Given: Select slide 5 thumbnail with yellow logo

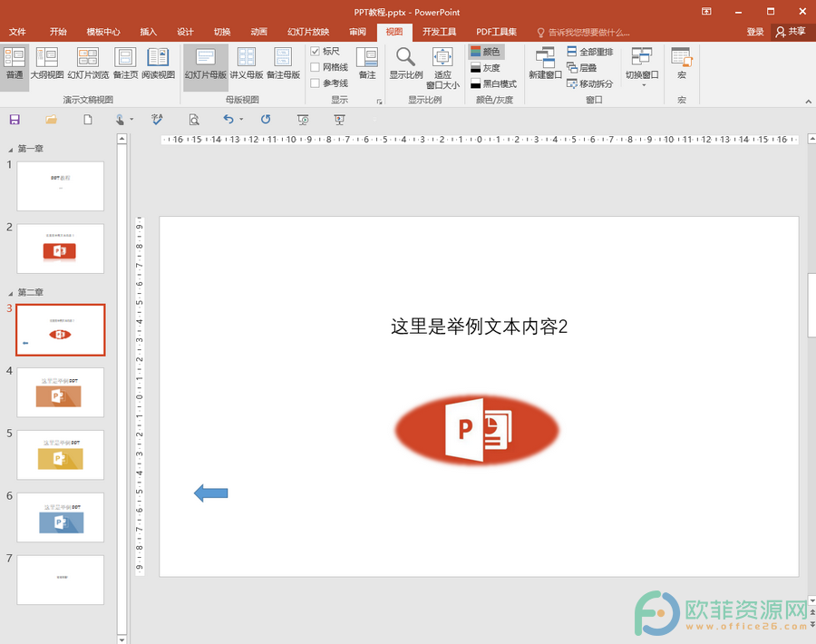Looking at the screenshot, I should pos(61,454).
